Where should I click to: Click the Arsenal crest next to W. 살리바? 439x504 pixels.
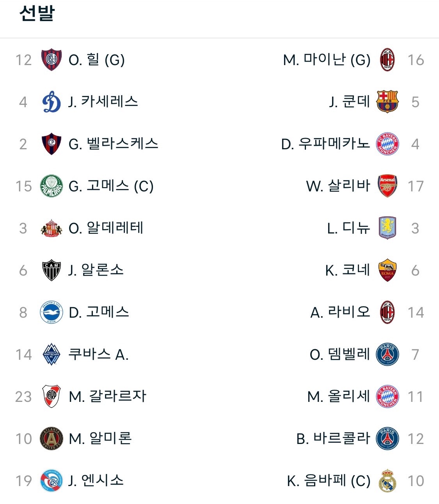[387, 186]
